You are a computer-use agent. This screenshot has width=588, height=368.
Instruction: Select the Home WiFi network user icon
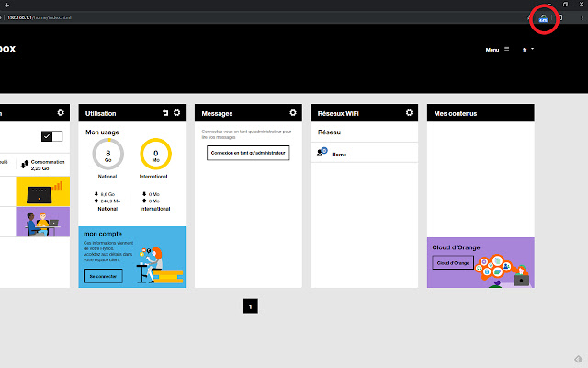point(322,152)
